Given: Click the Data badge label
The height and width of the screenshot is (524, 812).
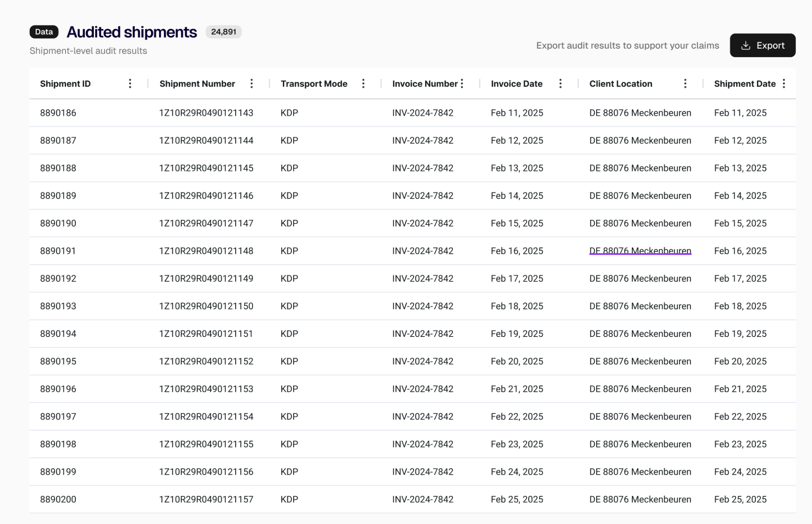Looking at the screenshot, I should [x=44, y=32].
